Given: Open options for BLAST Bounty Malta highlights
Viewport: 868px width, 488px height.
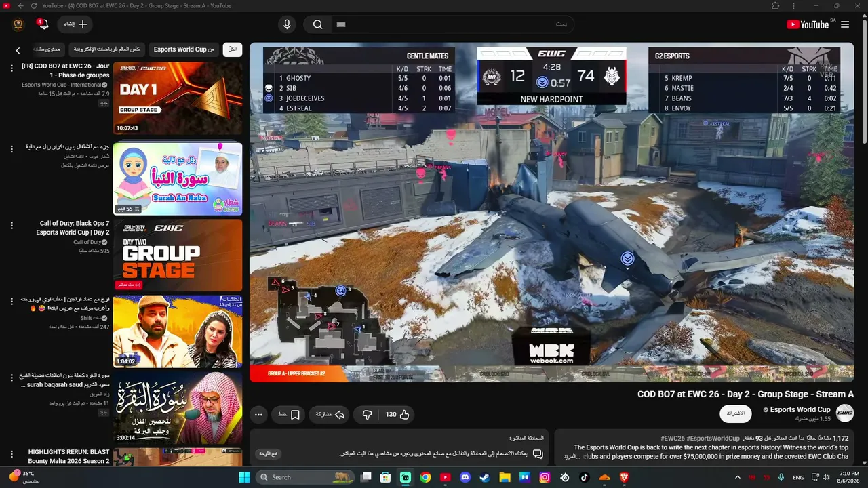Looking at the screenshot, I should (x=11, y=453).
